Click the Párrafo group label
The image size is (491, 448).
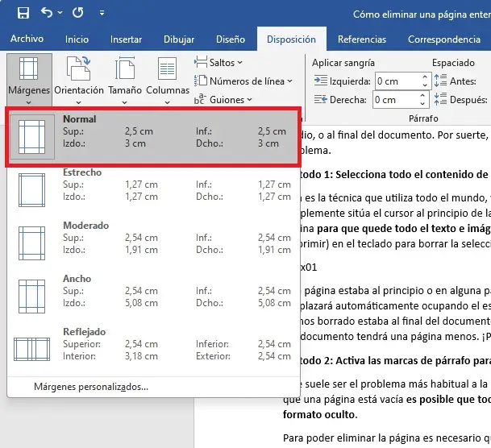coord(423,118)
